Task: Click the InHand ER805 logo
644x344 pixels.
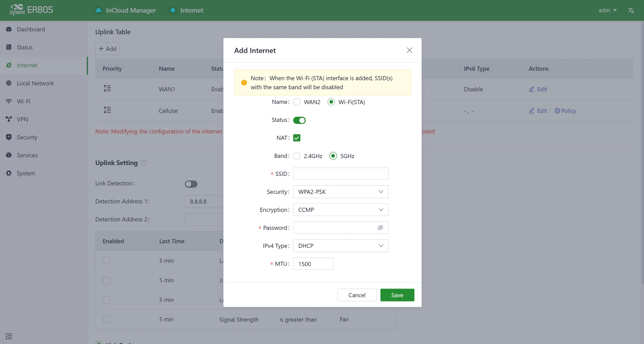Action: click(x=31, y=10)
